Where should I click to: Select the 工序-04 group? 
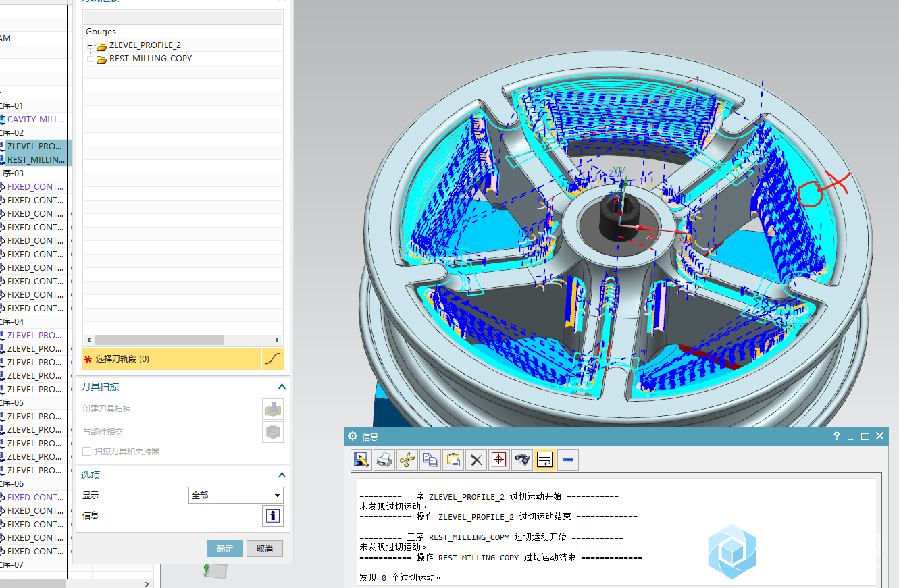(x=11, y=322)
